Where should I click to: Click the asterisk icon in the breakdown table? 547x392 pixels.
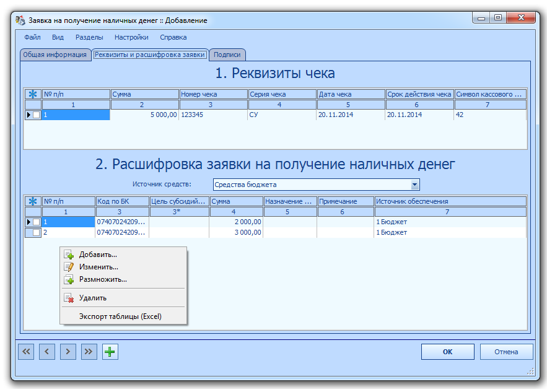[x=33, y=201]
